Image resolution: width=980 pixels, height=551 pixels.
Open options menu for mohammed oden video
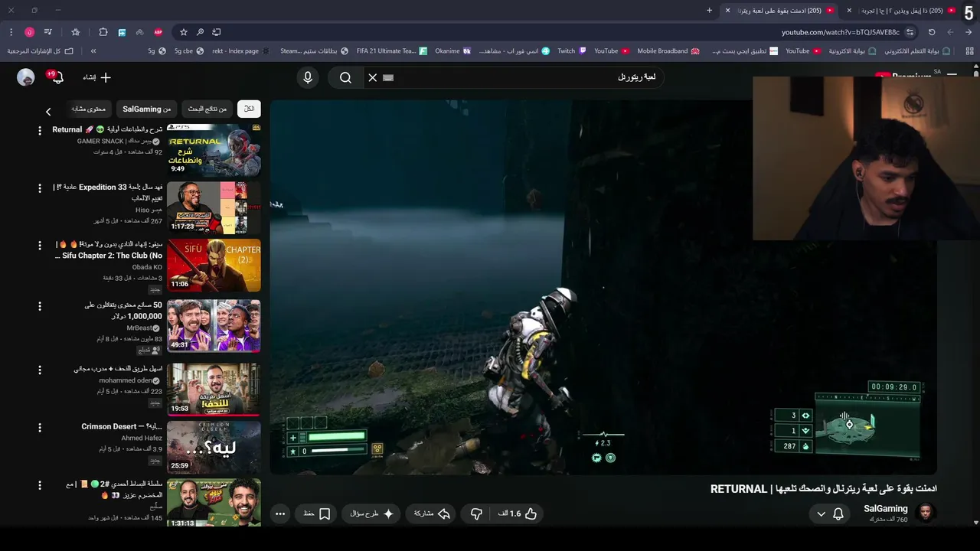(x=40, y=370)
